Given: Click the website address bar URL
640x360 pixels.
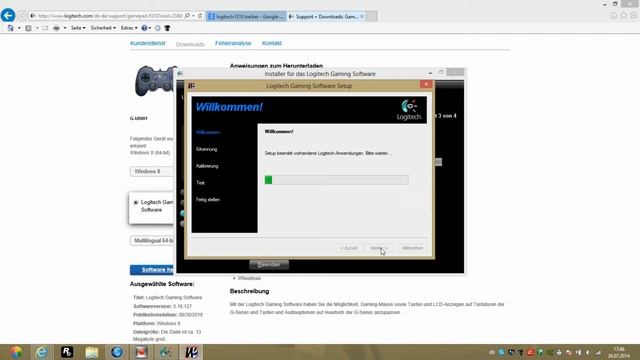Looking at the screenshot, I should 110,16.
